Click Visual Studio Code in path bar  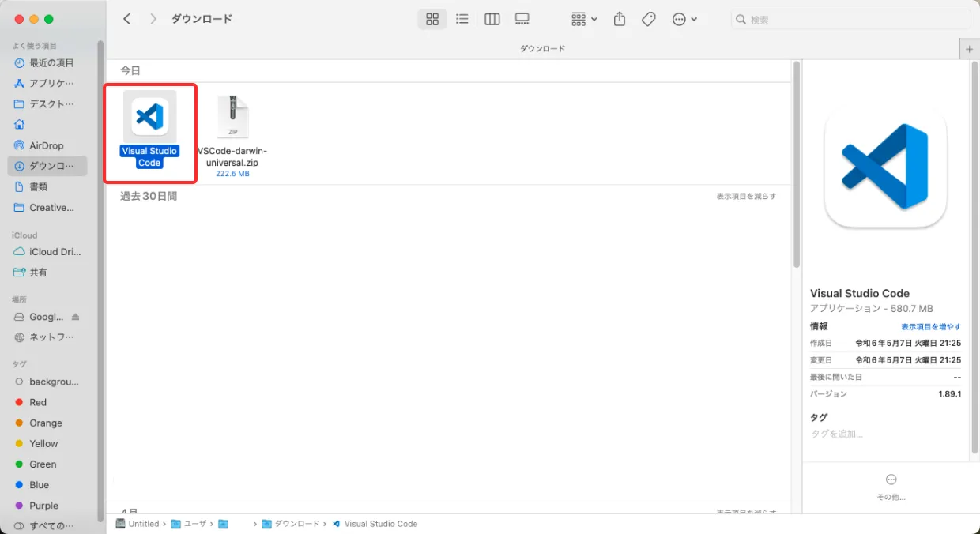pos(375,524)
